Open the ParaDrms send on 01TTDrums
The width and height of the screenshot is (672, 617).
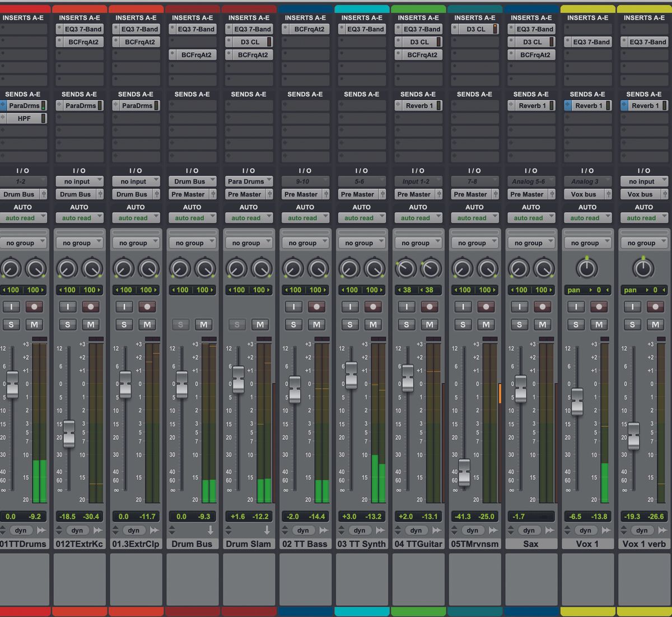pyautogui.click(x=24, y=105)
